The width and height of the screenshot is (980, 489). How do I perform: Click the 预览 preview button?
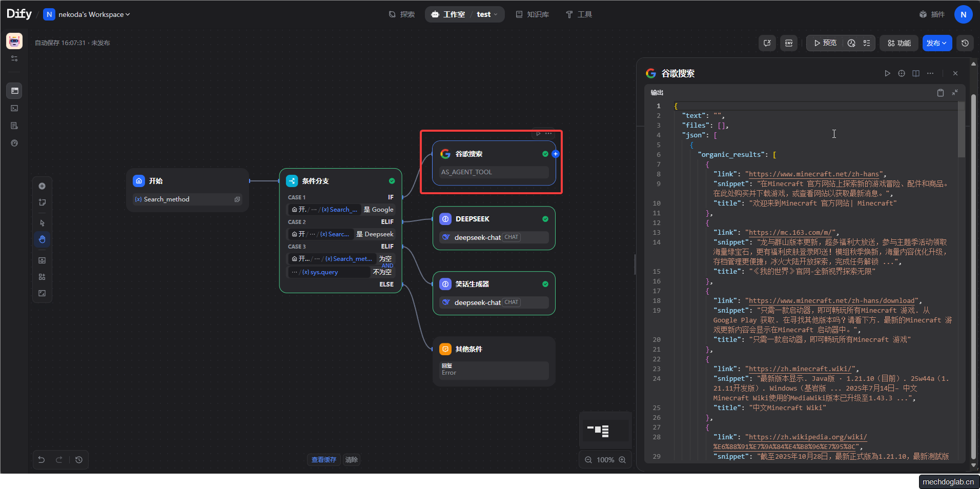(x=825, y=43)
